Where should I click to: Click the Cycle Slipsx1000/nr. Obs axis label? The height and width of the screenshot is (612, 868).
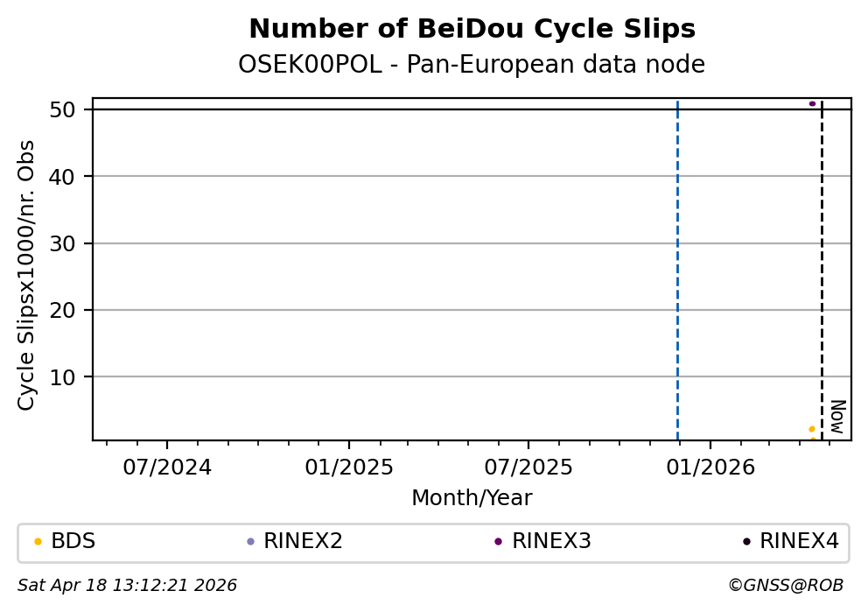tap(27, 274)
